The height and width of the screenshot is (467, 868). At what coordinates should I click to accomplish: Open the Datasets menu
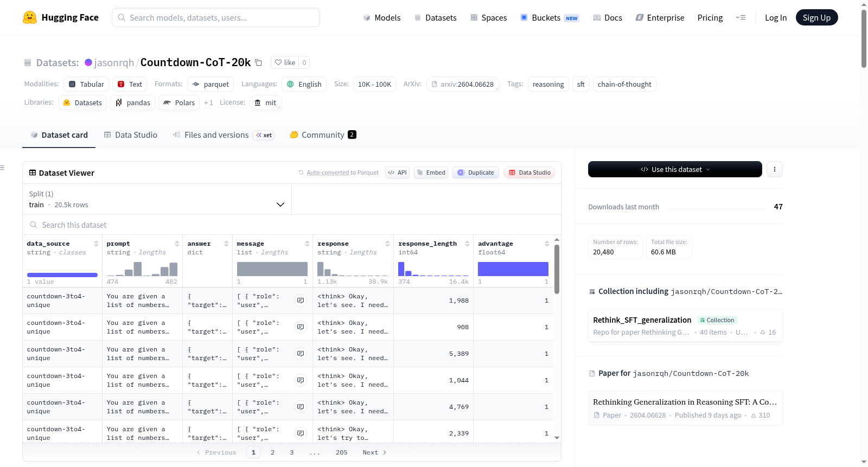coord(435,18)
